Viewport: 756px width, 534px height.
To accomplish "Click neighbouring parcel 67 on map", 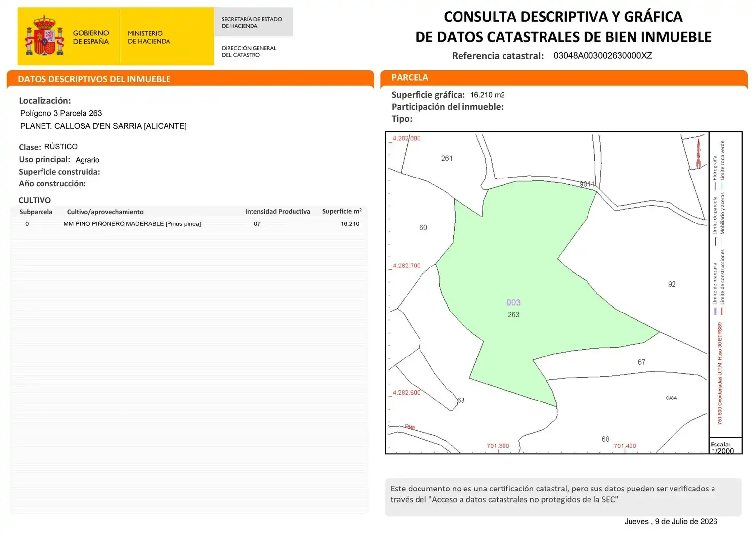I will tap(641, 362).
